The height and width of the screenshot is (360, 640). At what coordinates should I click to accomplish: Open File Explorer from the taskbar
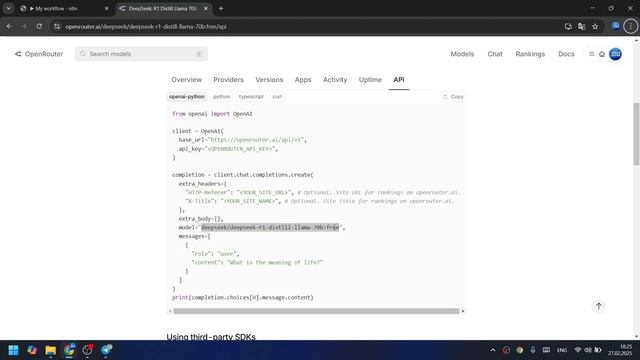tap(51, 350)
